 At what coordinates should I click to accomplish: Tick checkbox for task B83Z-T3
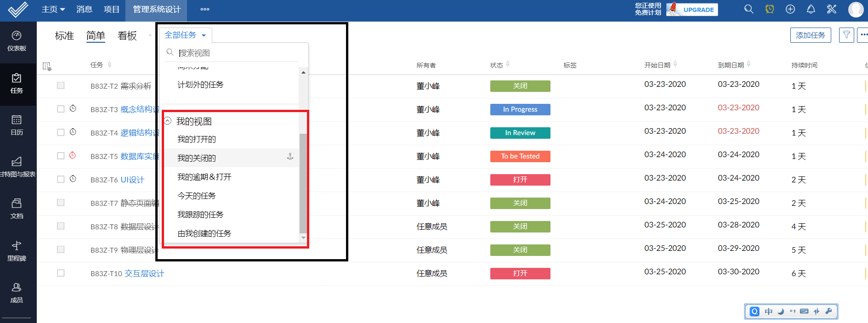61,109
